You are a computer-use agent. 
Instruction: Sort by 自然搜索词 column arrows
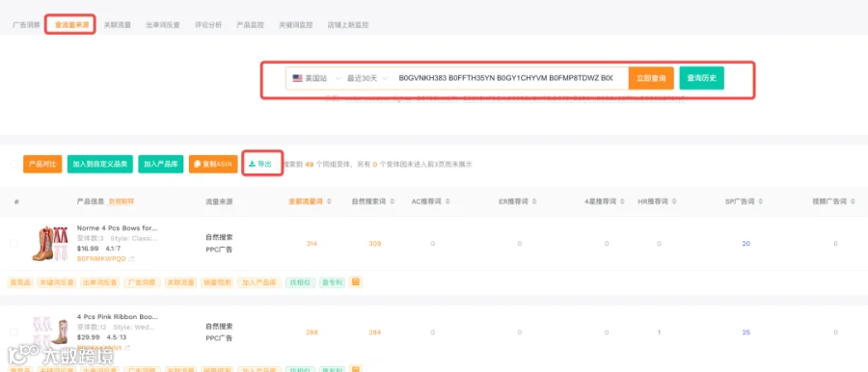392,201
